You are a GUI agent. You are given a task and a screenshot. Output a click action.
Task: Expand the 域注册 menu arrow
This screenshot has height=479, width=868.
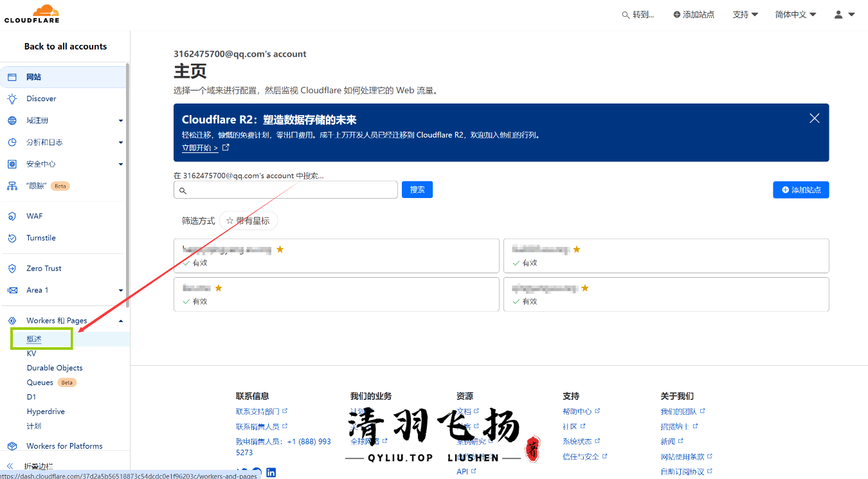tap(121, 121)
